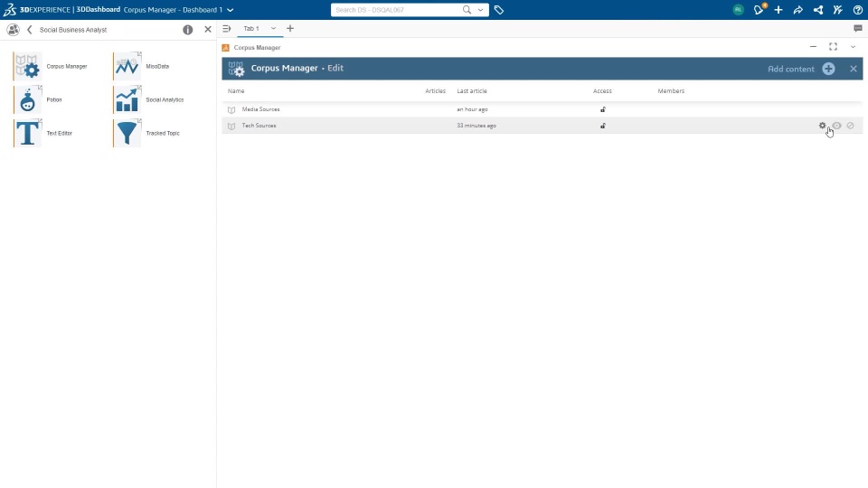Viewport: 868px width, 488px height.
Task: Add a new dashboard tab
Action: point(290,28)
